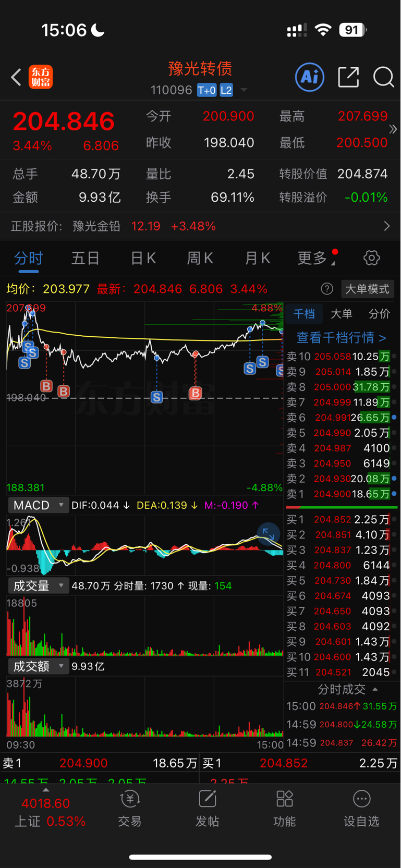Image resolution: width=401 pixels, height=868 pixels.
Task: Tap the 14:59 204.800 trade entry
Action: point(342,725)
